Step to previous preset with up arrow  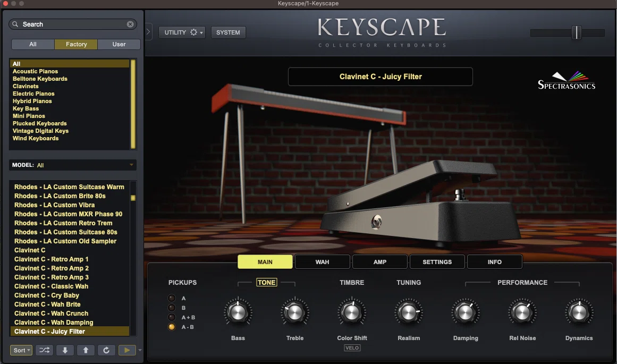[x=86, y=350]
